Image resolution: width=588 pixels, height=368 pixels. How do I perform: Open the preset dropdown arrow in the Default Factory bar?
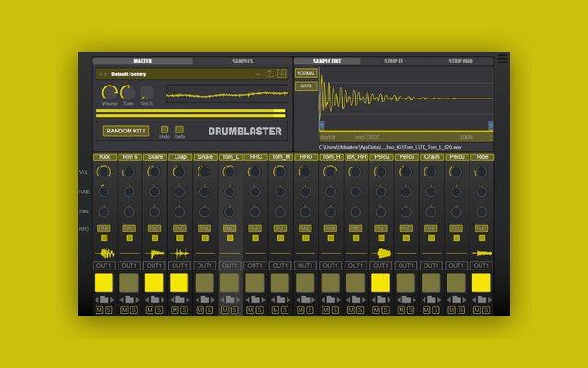(x=258, y=75)
